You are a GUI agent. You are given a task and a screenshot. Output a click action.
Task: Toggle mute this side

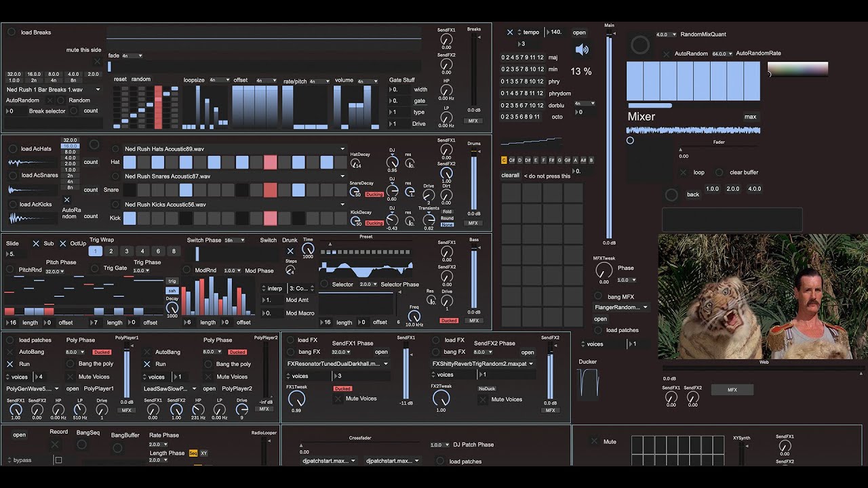coord(96,61)
